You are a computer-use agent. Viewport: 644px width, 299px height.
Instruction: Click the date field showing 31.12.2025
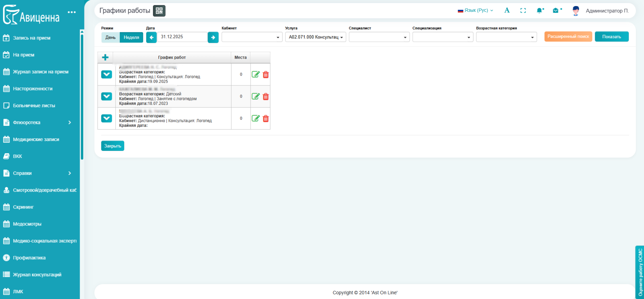tap(182, 37)
